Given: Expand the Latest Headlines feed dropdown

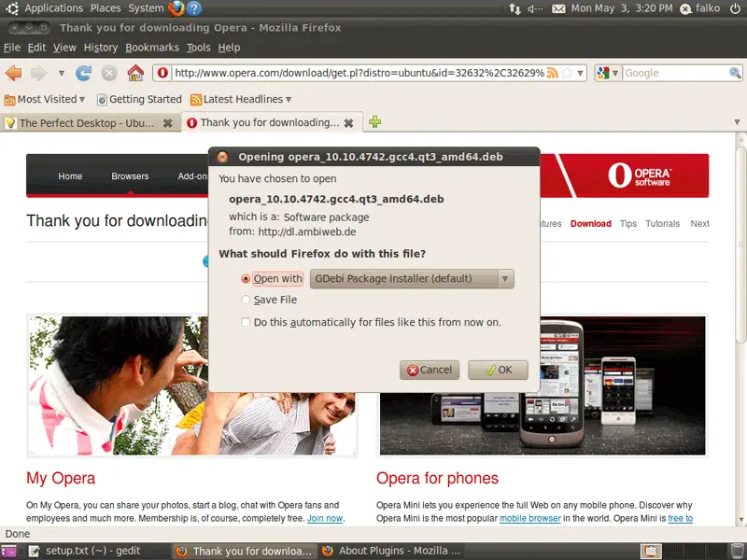Looking at the screenshot, I should (289, 99).
